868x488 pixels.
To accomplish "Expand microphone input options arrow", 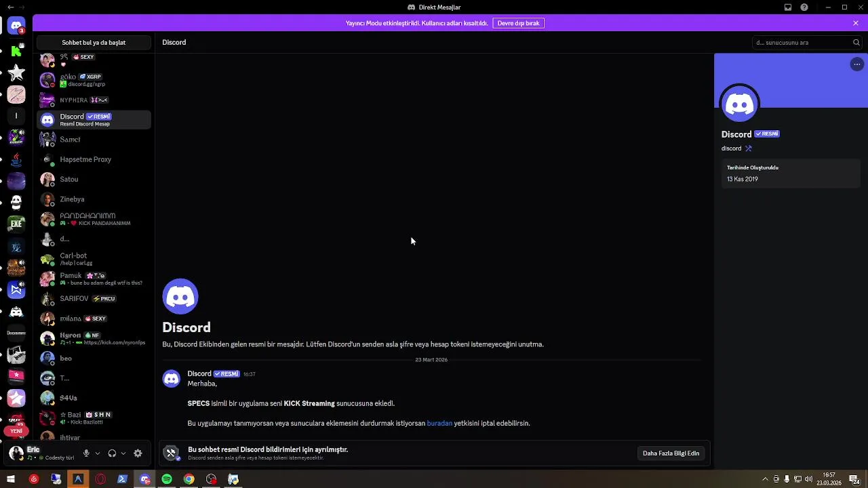I will 98,453.
